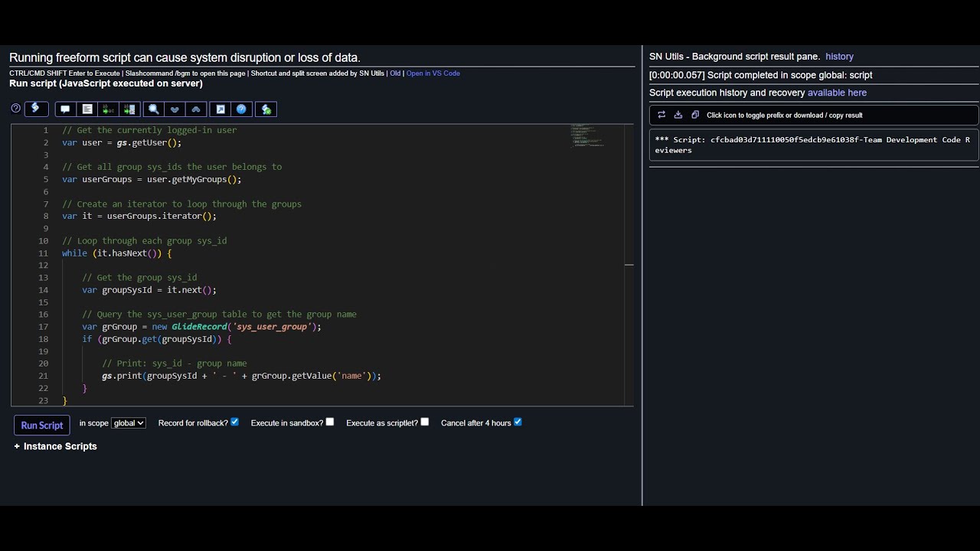Toggle result prefix with the arrows icon
Image resolution: width=980 pixels, height=551 pixels.
click(x=661, y=115)
